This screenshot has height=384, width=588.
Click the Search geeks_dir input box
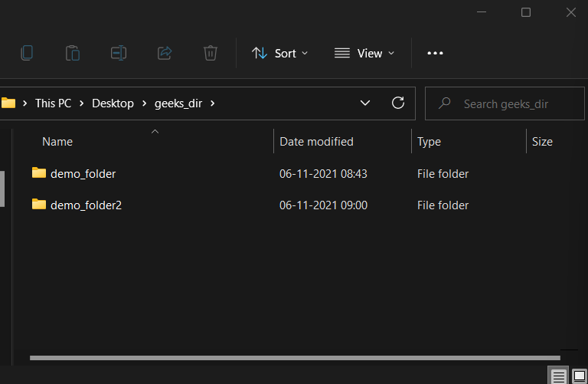[505, 103]
